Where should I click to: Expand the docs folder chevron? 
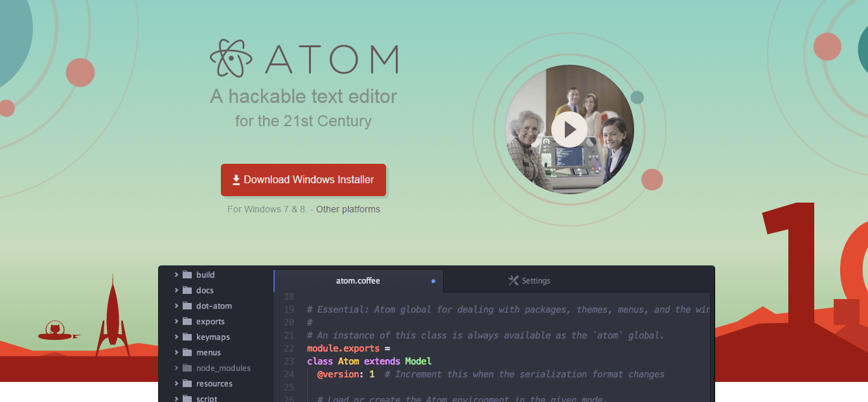point(176,290)
